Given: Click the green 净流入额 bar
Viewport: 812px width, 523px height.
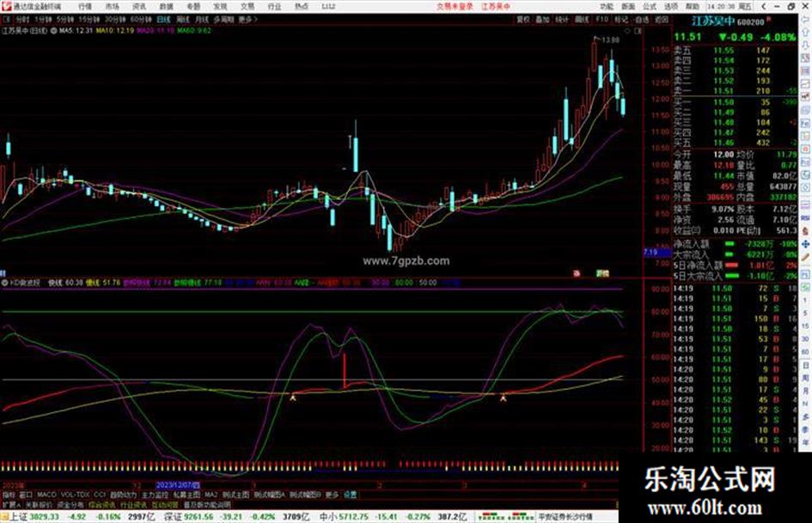Looking at the screenshot, I should pos(730,243).
